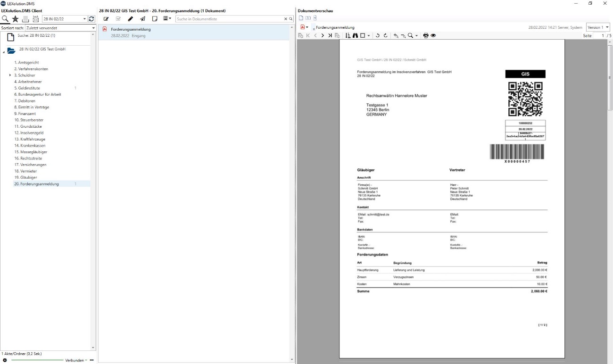Open the zoom magnifier dropdown arrow
The width and height of the screenshot is (613, 364).
point(417,35)
